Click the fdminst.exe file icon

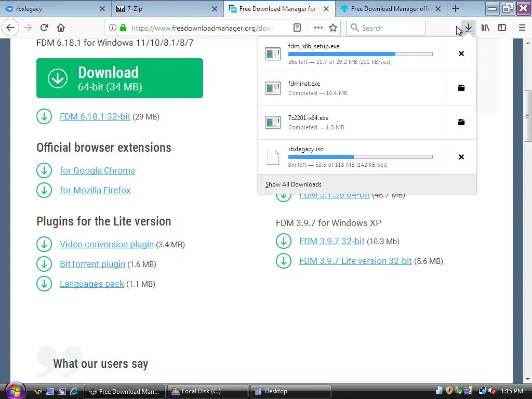273,88
